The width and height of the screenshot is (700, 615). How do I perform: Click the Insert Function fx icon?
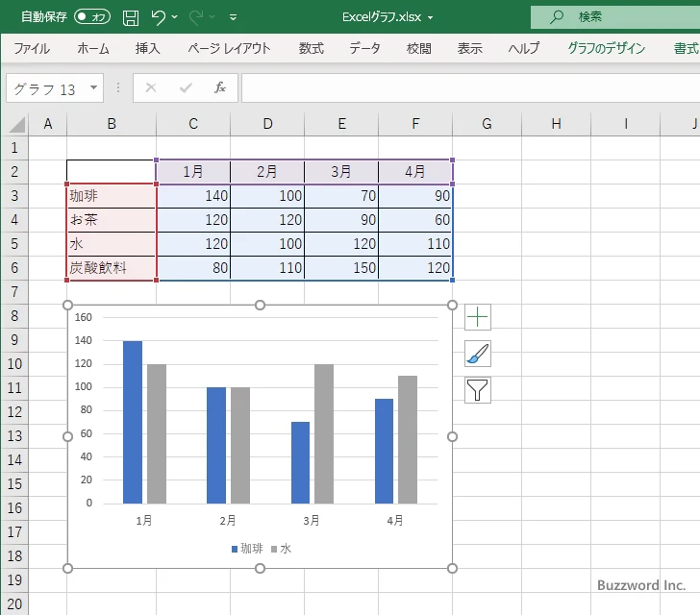point(220,87)
